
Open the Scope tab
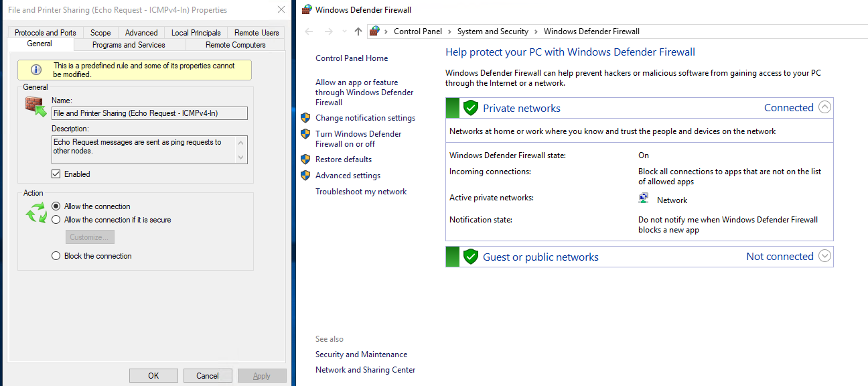point(100,32)
